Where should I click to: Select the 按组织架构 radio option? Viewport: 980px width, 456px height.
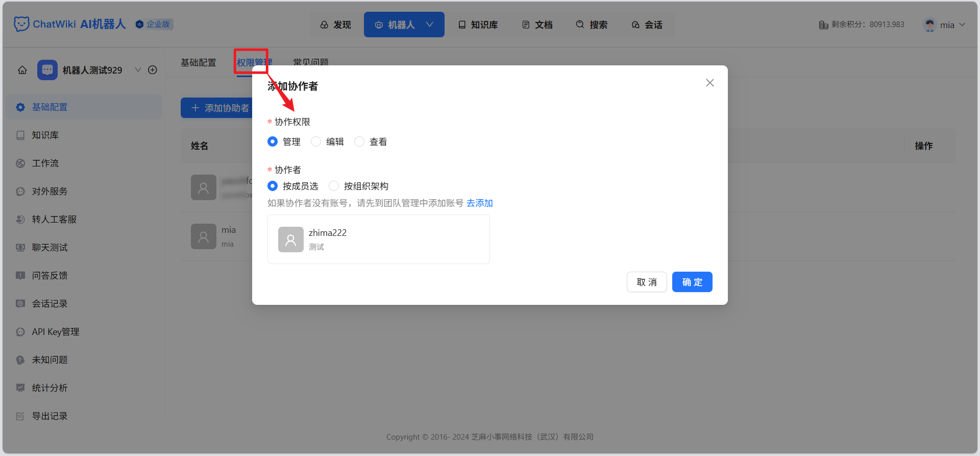[334, 186]
